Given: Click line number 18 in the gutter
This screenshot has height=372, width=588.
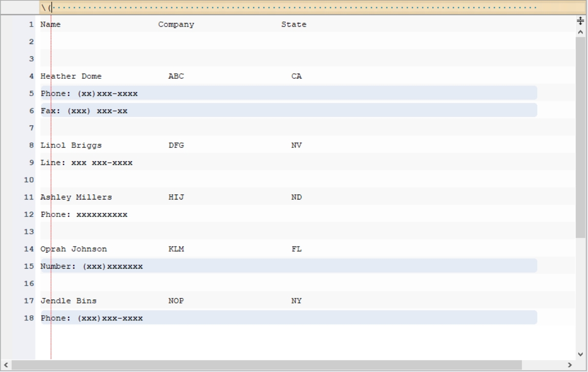Looking at the screenshot, I should tap(29, 318).
